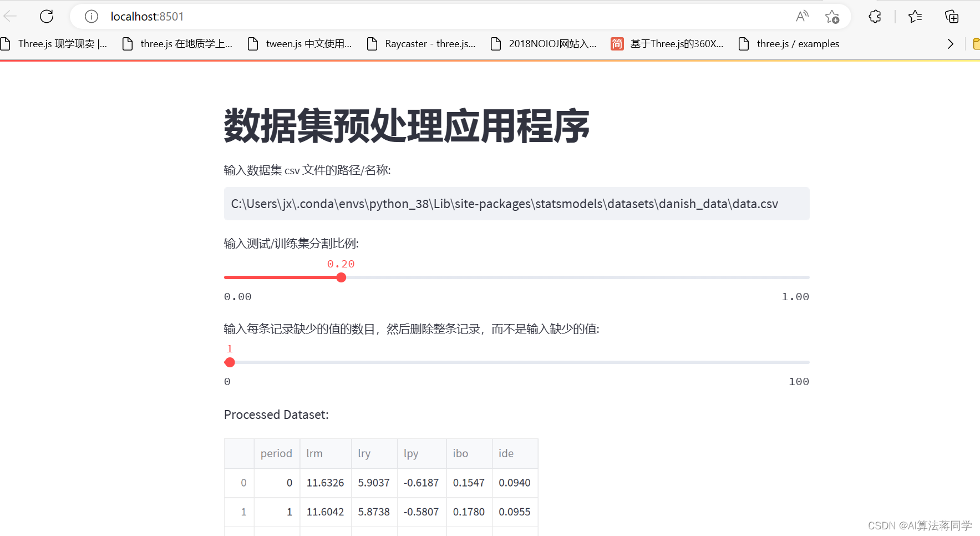Image resolution: width=980 pixels, height=536 pixels.
Task: Click the ide column header
Action: click(515, 453)
